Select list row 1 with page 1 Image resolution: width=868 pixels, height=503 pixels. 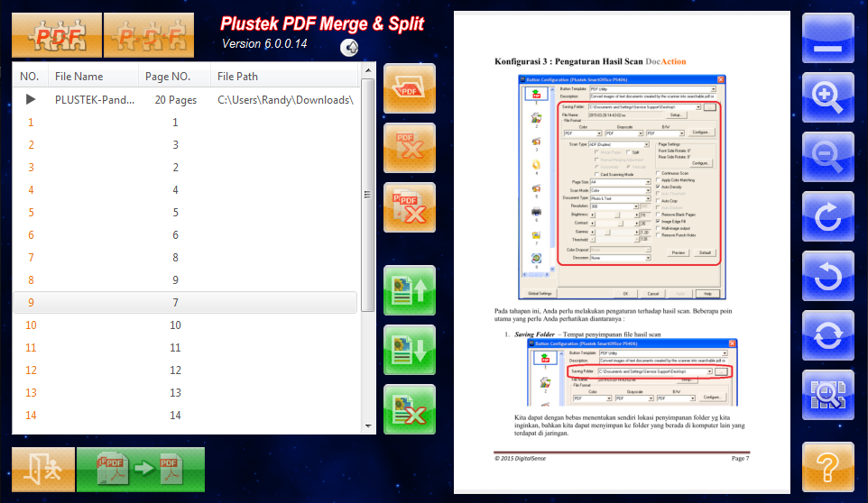click(x=186, y=123)
